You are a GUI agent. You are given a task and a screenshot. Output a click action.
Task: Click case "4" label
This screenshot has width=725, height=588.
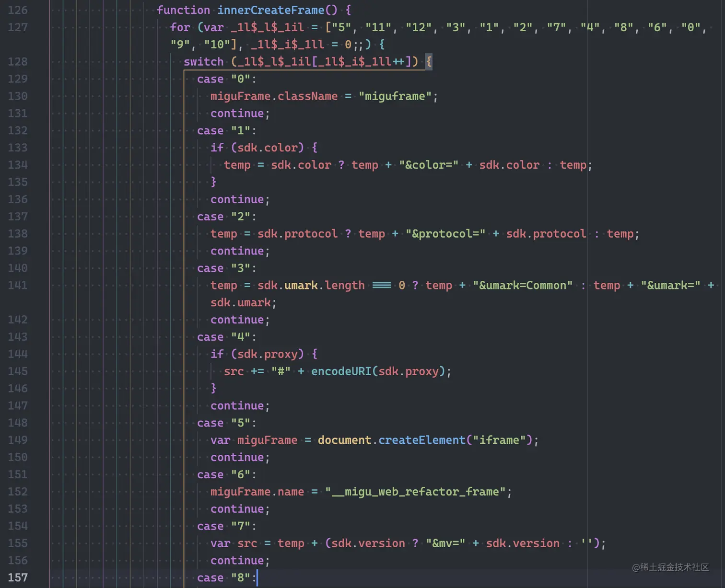[x=226, y=337]
